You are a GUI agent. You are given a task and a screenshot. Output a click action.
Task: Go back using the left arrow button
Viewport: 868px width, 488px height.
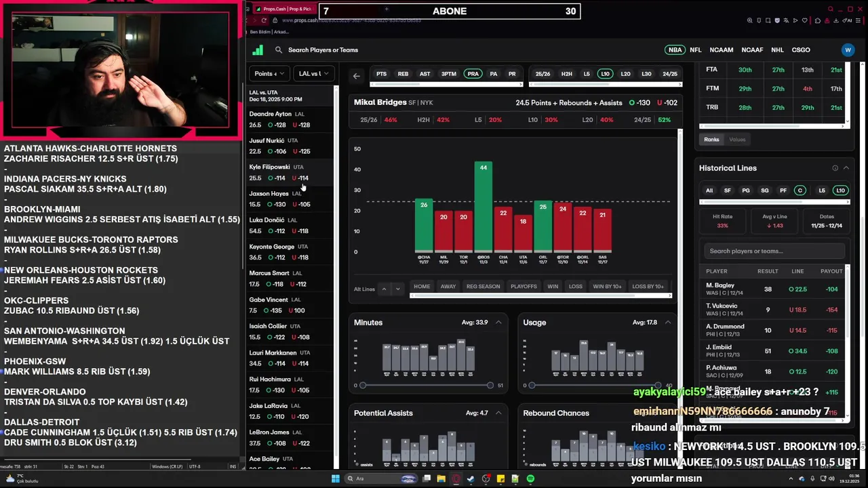357,76
